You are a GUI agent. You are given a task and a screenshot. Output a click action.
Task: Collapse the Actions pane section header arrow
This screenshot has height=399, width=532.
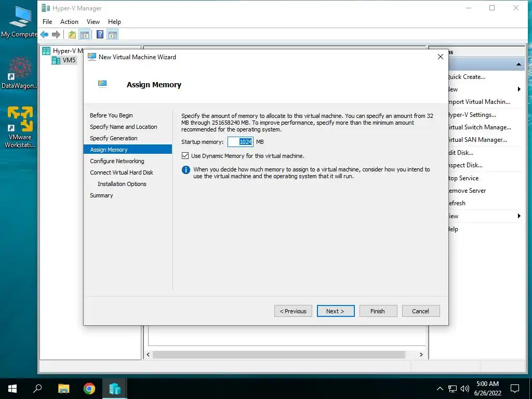coord(519,64)
